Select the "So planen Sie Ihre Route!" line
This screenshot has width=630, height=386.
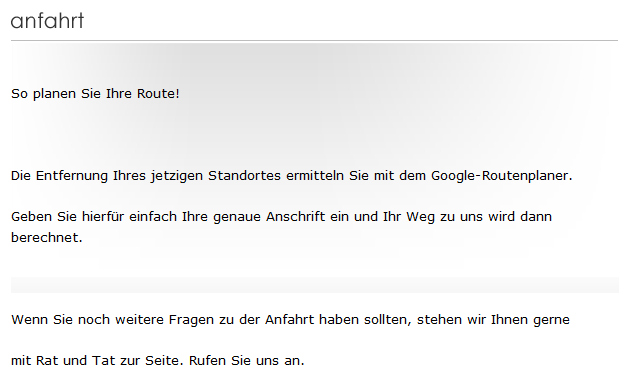pos(95,94)
